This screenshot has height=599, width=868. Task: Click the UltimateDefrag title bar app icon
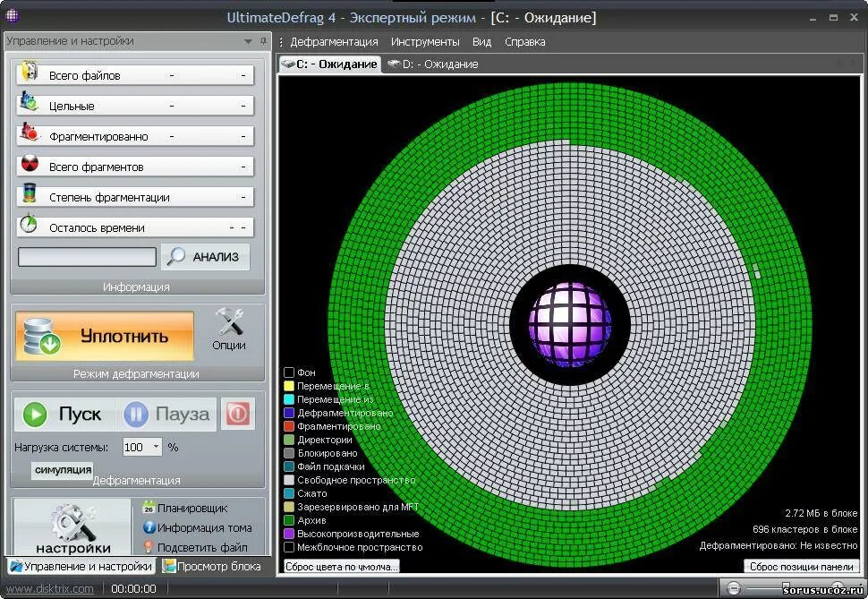(13, 15)
